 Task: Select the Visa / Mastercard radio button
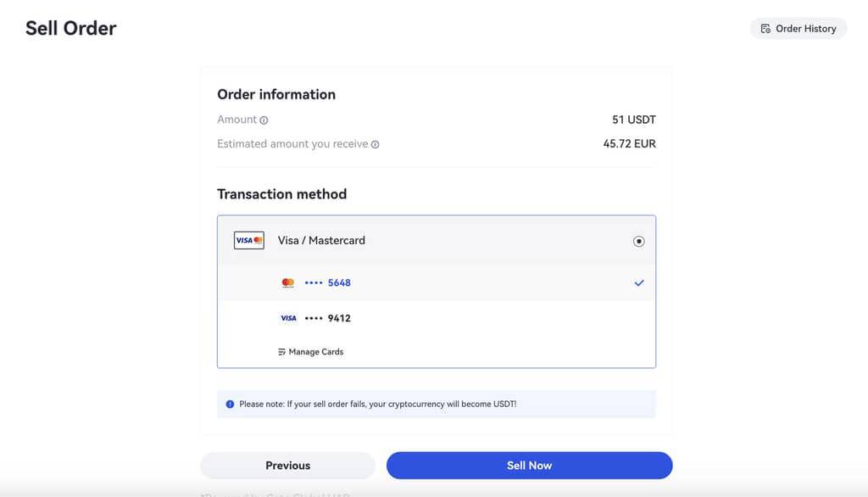pyautogui.click(x=639, y=241)
